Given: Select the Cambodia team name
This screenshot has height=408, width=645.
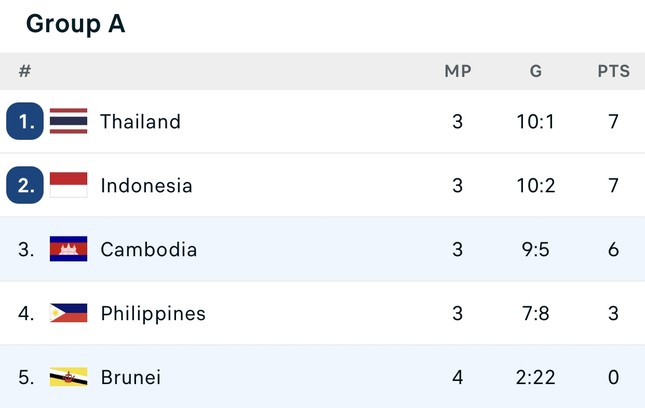Looking at the screenshot, I should 148,250.
